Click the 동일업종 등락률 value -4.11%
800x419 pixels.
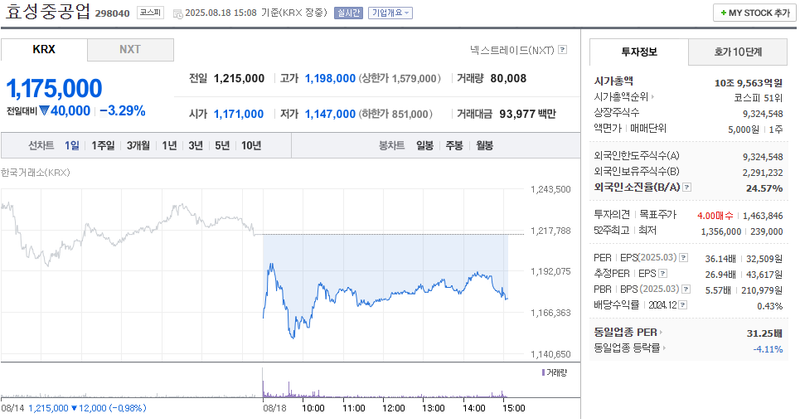click(x=768, y=349)
